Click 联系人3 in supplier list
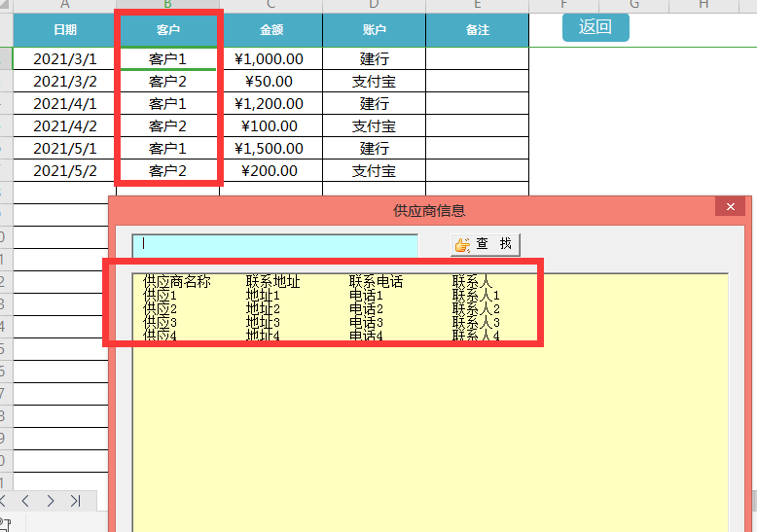Screen dimensions: 757x532 point(476,322)
